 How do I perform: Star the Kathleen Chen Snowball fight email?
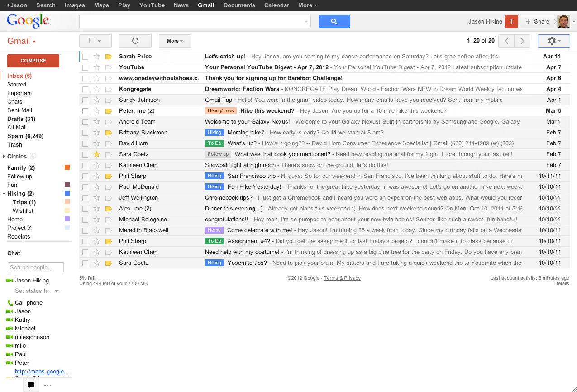coord(96,165)
